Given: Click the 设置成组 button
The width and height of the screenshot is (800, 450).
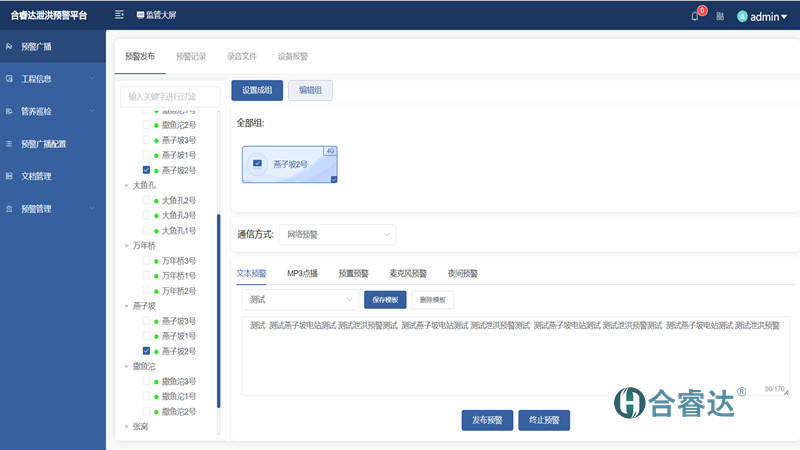Looking at the screenshot, I should pyautogui.click(x=257, y=90).
